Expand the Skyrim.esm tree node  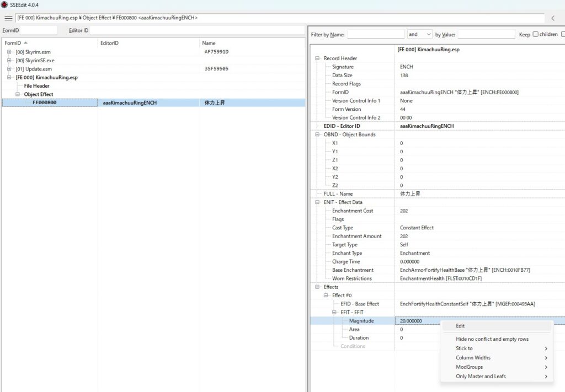click(x=9, y=52)
